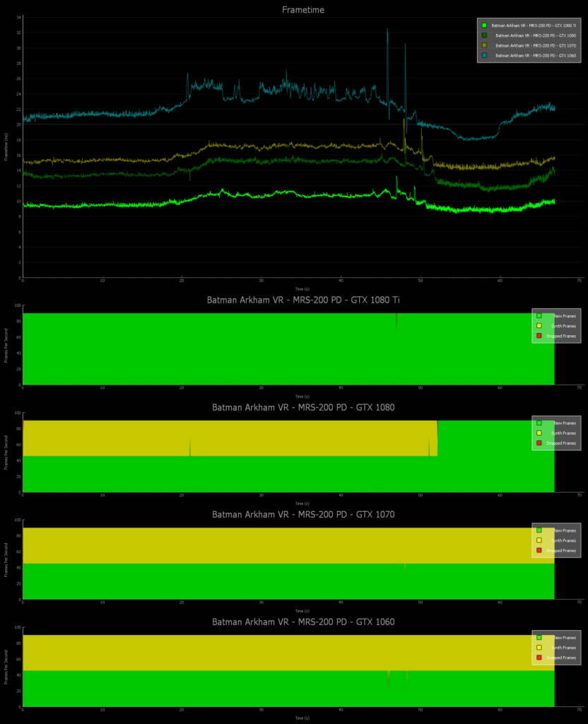
Task: Click the Synth Frames yellow swatch in GTX 1080 chart
Action: click(x=539, y=433)
